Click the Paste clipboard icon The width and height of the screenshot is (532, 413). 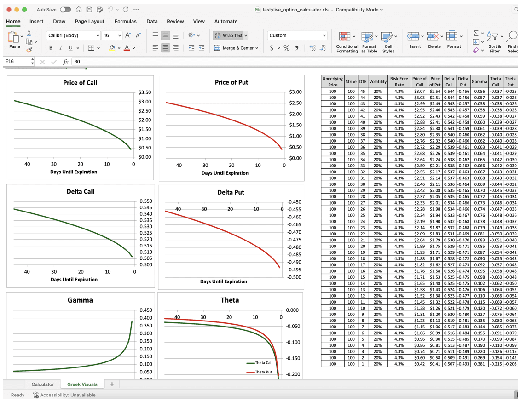[13, 37]
